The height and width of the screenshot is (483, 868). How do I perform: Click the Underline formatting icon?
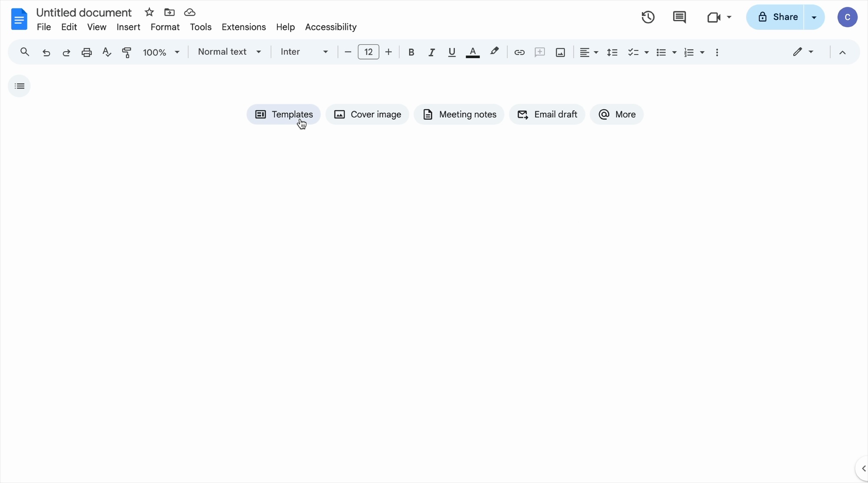pos(452,52)
